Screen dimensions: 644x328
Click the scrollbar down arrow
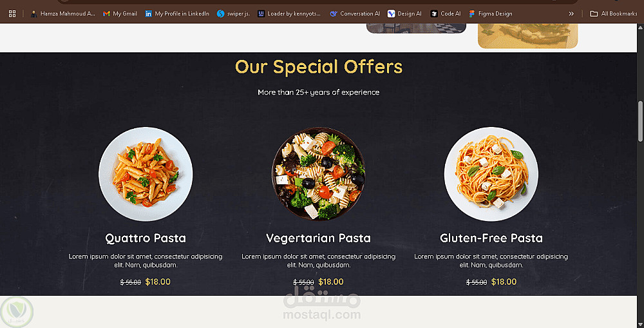(640, 324)
